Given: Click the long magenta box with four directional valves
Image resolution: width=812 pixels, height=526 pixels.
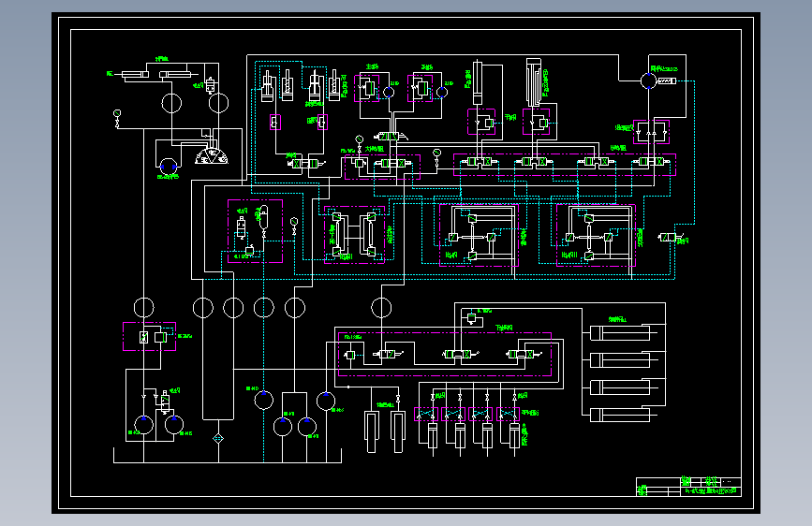Looking at the screenshot, I should (x=565, y=165).
